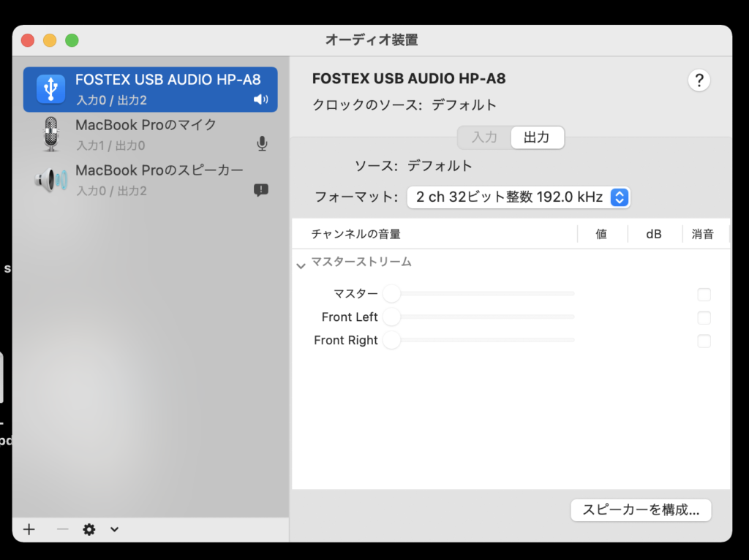Open help with the question mark button
This screenshot has height=560, width=749.
click(699, 80)
